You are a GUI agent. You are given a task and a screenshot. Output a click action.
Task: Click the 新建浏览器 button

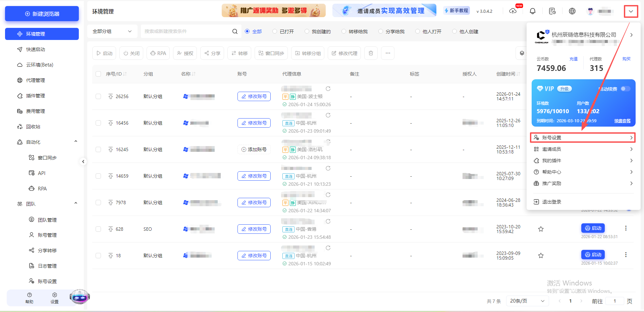pos(42,13)
